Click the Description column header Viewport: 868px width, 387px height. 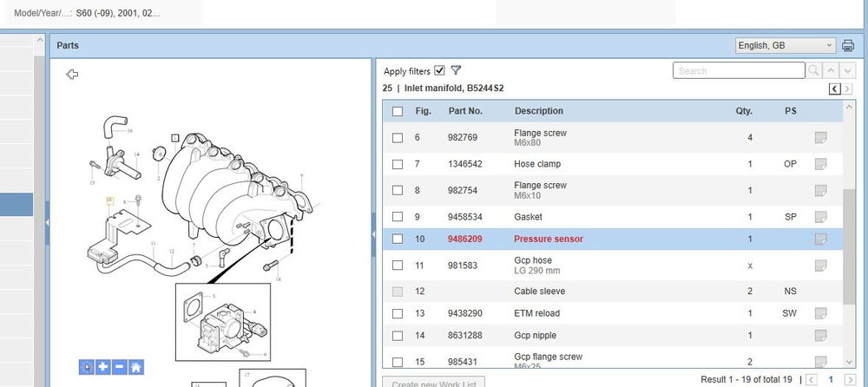point(538,111)
